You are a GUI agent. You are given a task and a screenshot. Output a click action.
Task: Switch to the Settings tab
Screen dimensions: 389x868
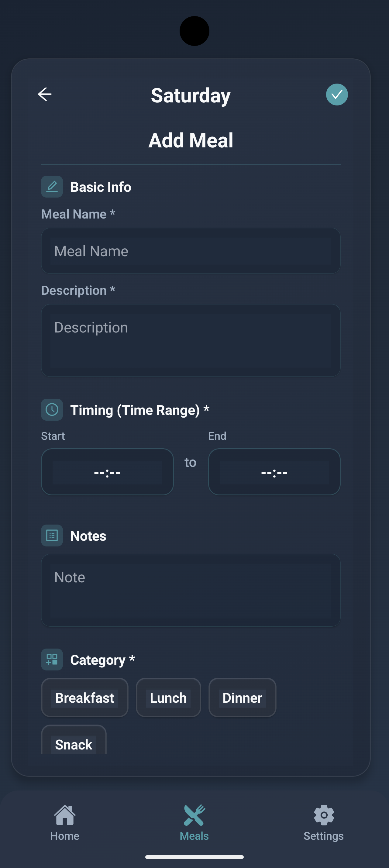tap(323, 822)
